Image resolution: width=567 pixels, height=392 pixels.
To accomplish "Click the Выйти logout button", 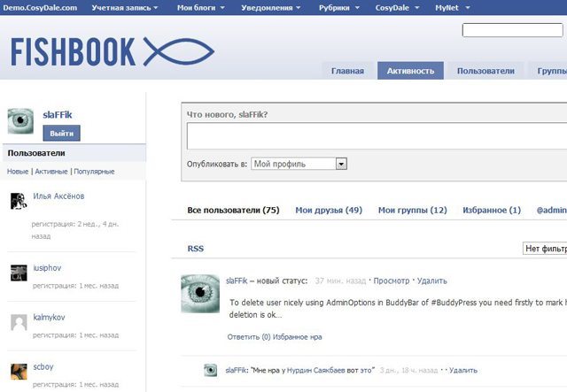I will [x=61, y=134].
